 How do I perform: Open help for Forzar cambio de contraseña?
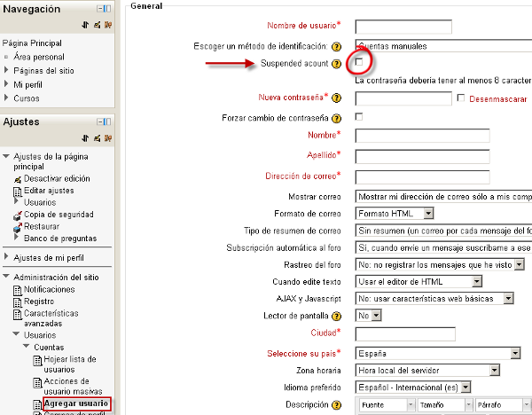pyautogui.click(x=336, y=117)
